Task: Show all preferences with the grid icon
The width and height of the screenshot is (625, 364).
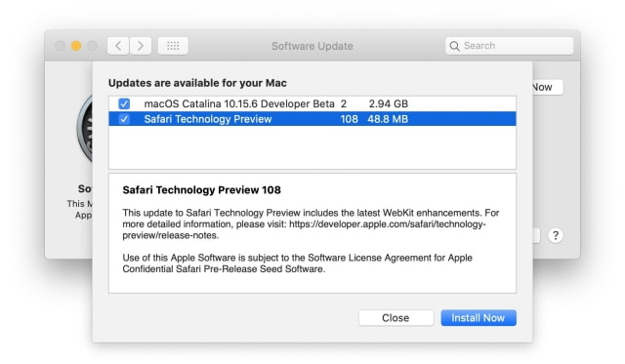Action: [x=173, y=46]
